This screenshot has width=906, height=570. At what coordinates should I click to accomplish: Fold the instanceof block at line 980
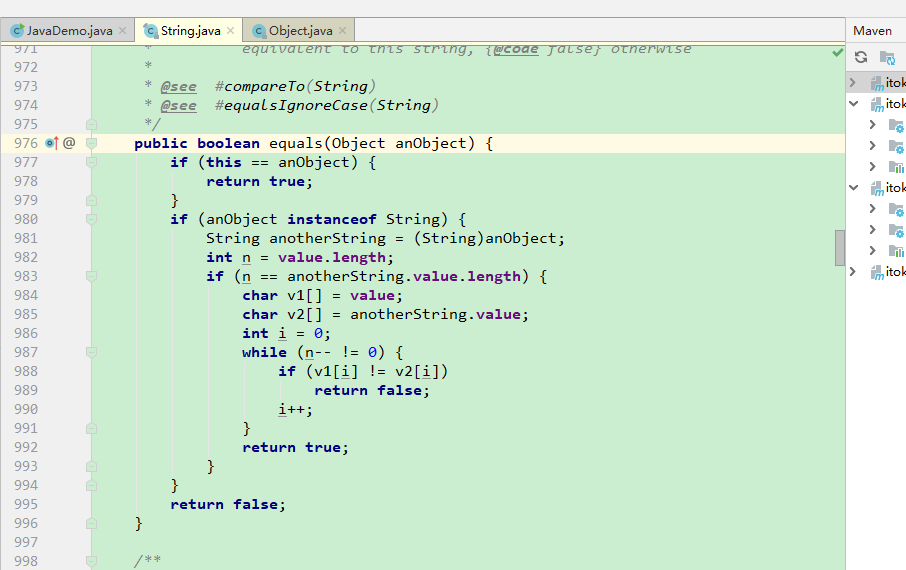click(x=91, y=219)
